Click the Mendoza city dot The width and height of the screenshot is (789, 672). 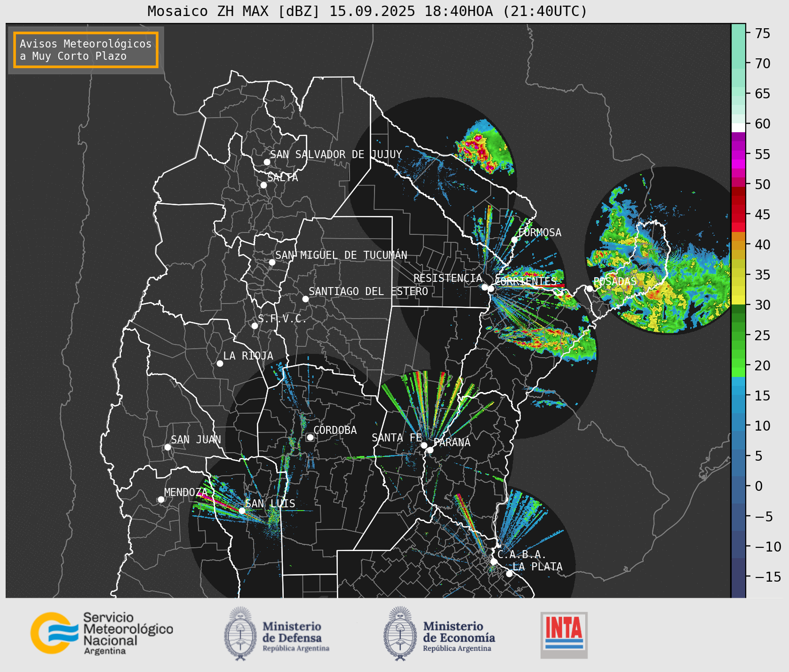click(x=161, y=499)
